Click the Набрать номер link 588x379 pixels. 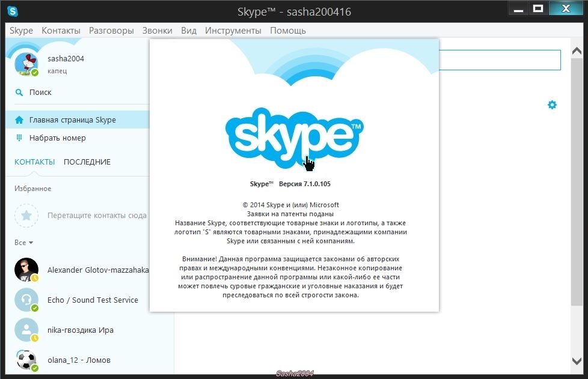[58, 138]
